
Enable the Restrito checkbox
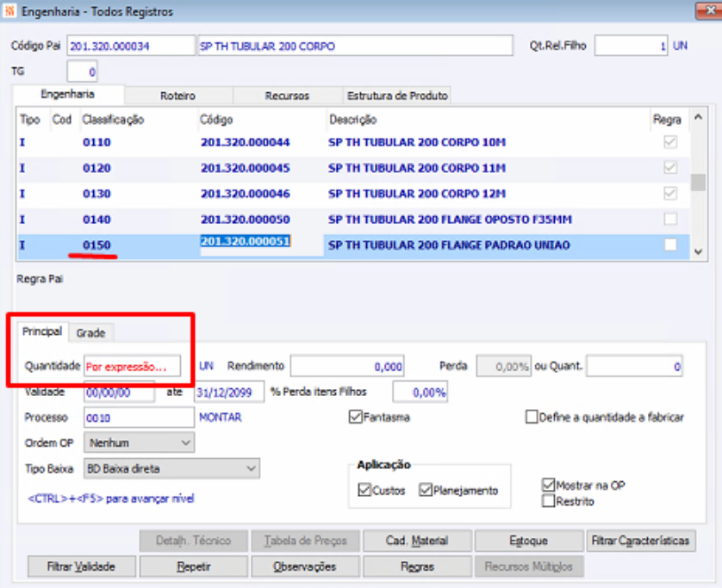pyautogui.click(x=549, y=501)
